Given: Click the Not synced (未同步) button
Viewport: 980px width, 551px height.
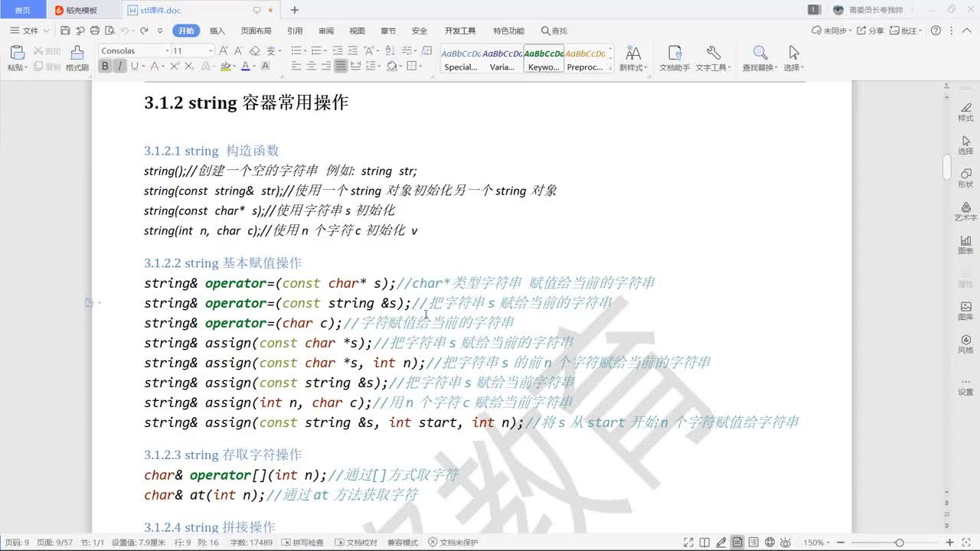Looking at the screenshot, I should (831, 31).
